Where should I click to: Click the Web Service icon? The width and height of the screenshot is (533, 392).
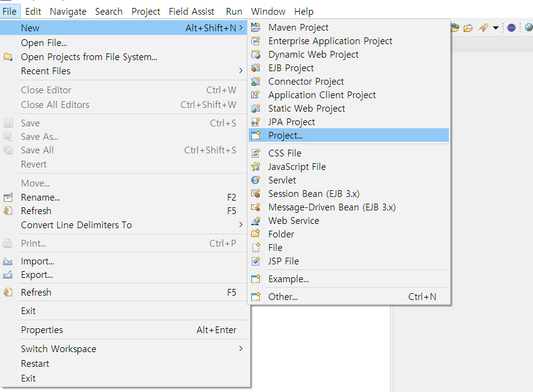point(255,221)
